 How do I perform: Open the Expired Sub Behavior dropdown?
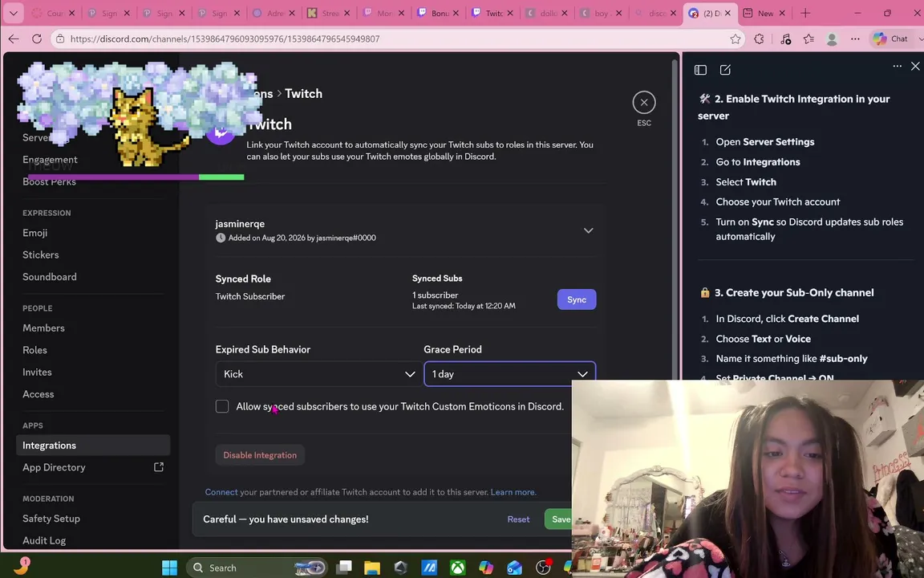(318, 374)
